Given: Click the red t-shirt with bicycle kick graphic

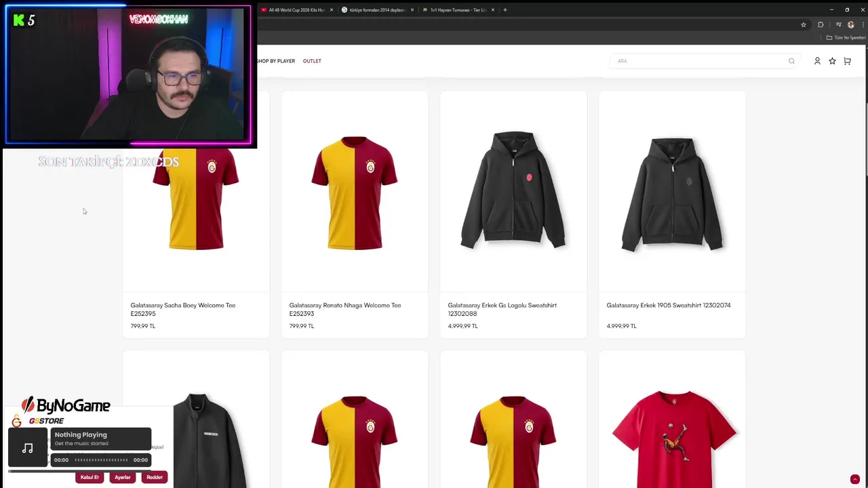Looking at the screenshot, I should (x=673, y=439).
